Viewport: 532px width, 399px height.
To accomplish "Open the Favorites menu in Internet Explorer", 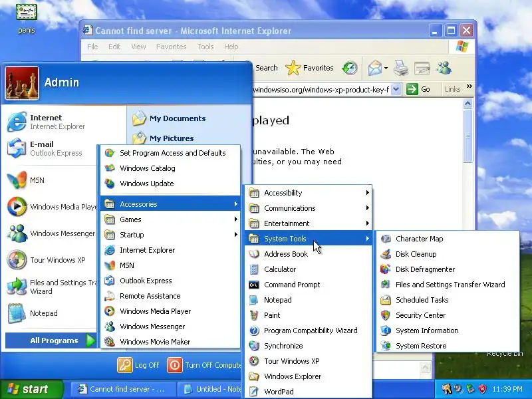I will [172, 47].
